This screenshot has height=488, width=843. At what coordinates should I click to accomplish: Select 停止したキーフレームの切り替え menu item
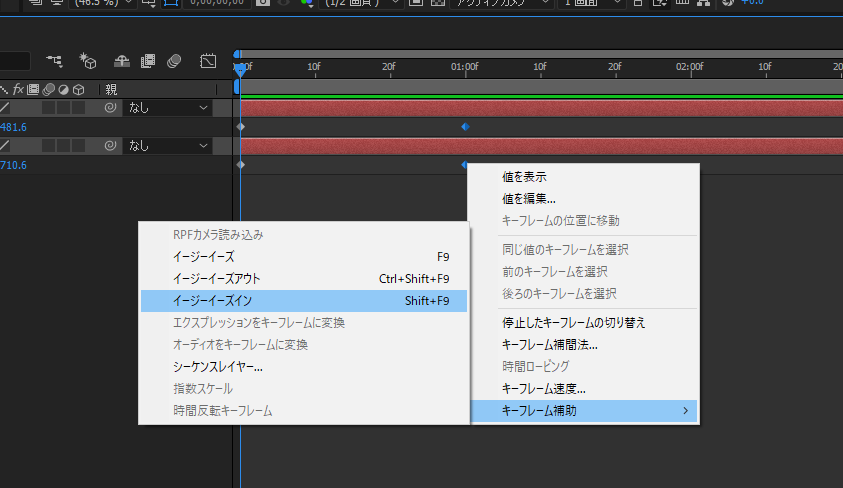584,323
